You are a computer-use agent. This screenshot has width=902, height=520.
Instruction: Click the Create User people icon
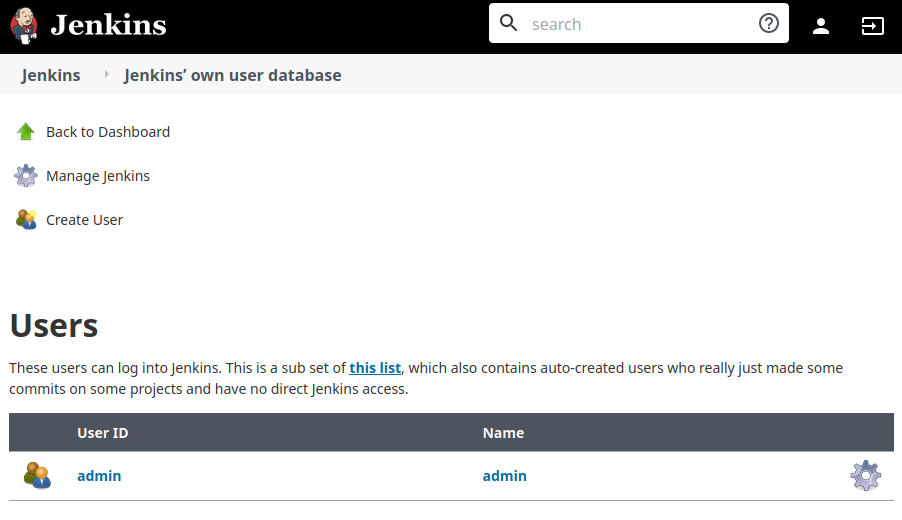pos(26,220)
